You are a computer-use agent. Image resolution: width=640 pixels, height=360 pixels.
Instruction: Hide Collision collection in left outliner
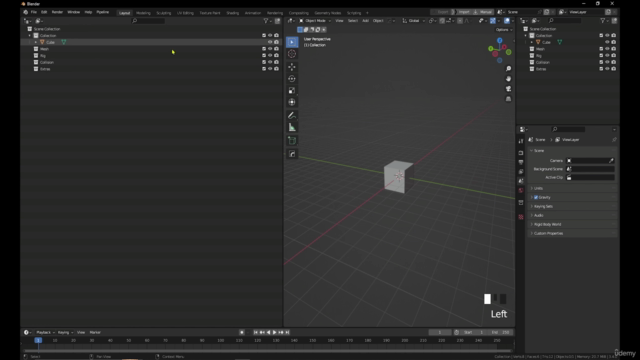pos(270,62)
